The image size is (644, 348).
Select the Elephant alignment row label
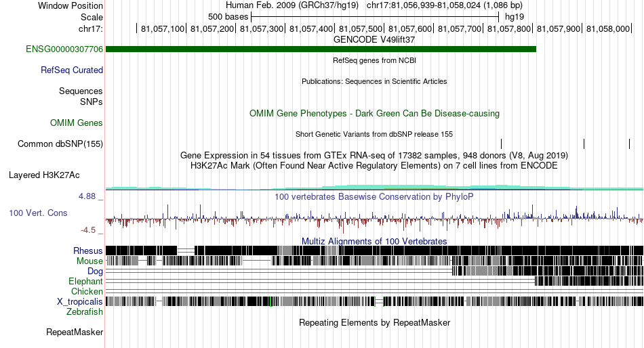pos(86,282)
